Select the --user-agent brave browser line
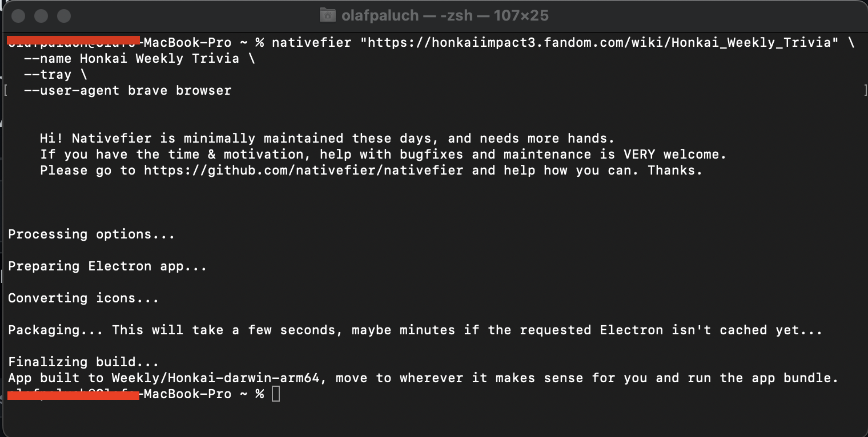Screen dimensions: 868x437 pos(127,90)
